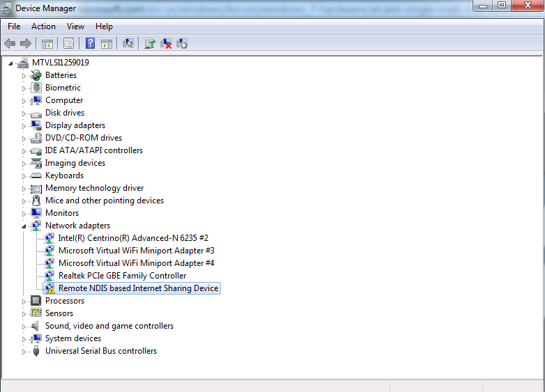
Task: Click the Batteries category icon
Action: [36, 75]
